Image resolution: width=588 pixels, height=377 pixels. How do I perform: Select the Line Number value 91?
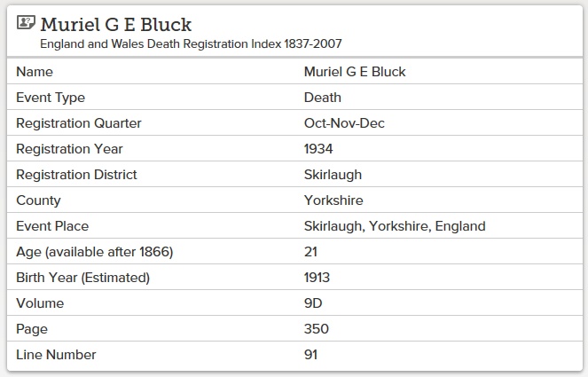click(x=310, y=355)
